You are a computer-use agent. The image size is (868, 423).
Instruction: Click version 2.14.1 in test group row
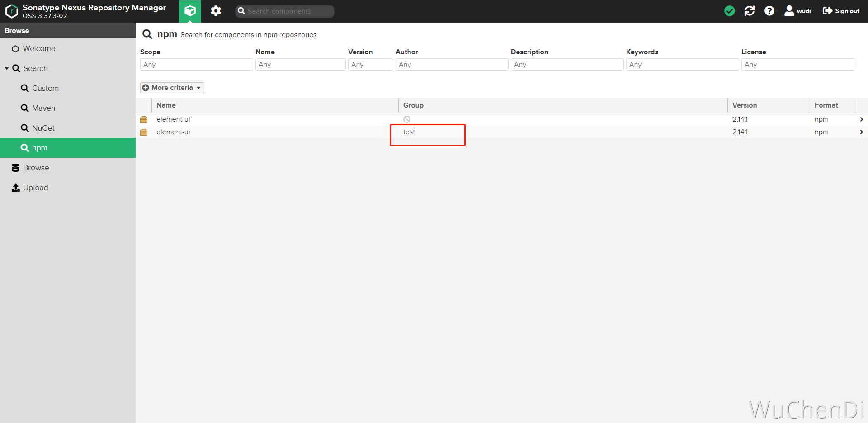tap(740, 132)
